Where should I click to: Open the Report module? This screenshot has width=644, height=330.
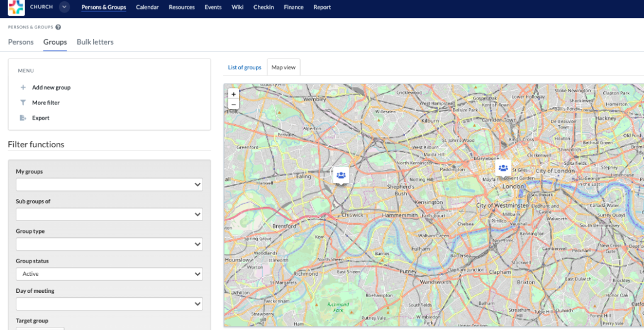coord(322,7)
